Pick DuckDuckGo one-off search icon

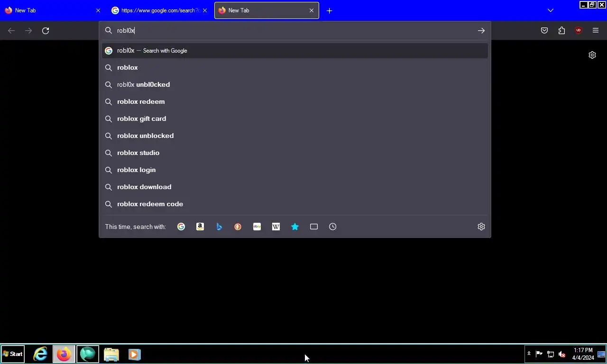(x=238, y=227)
